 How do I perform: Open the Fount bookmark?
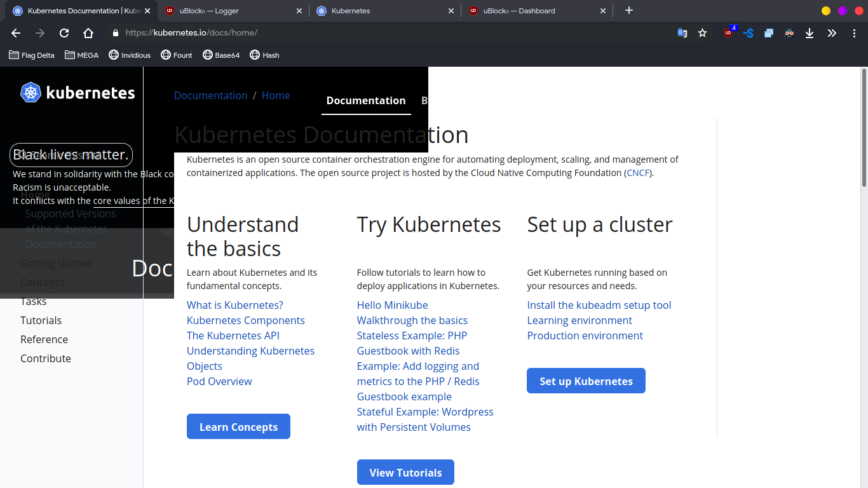pyautogui.click(x=177, y=55)
